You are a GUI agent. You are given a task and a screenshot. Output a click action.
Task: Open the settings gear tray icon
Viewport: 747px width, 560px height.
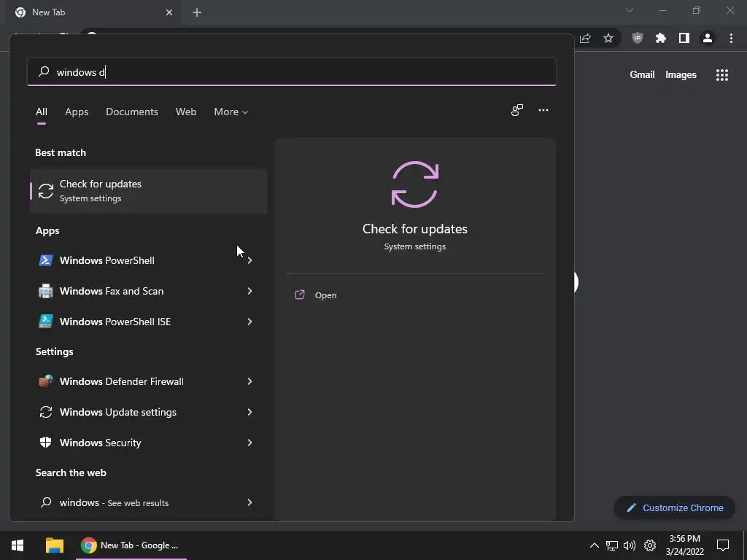(x=650, y=545)
